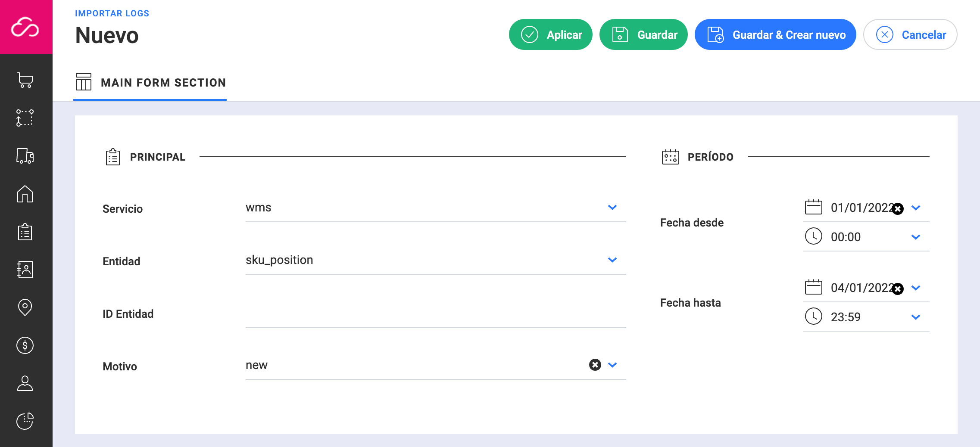This screenshot has height=447, width=980.
Task: Open the shopping cart sidebar icon
Action: [25, 80]
